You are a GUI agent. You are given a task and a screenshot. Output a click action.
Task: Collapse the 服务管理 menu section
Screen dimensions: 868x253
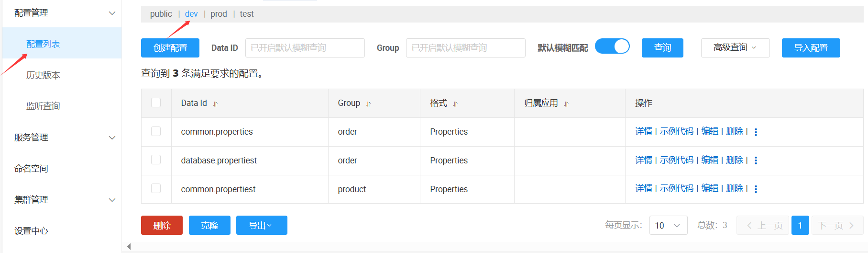(112, 138)
